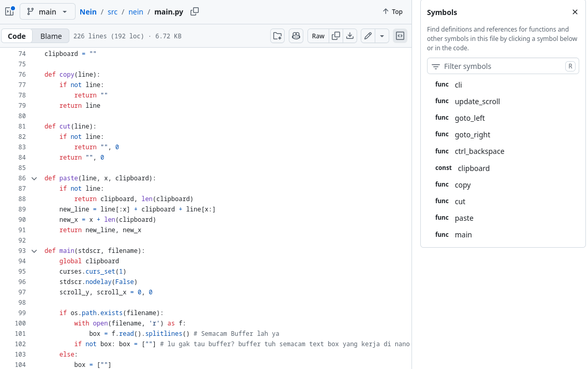This screenshot has height=369, width=588.
Task: Copy raw file contents icon
Action: tap(336, 36)
